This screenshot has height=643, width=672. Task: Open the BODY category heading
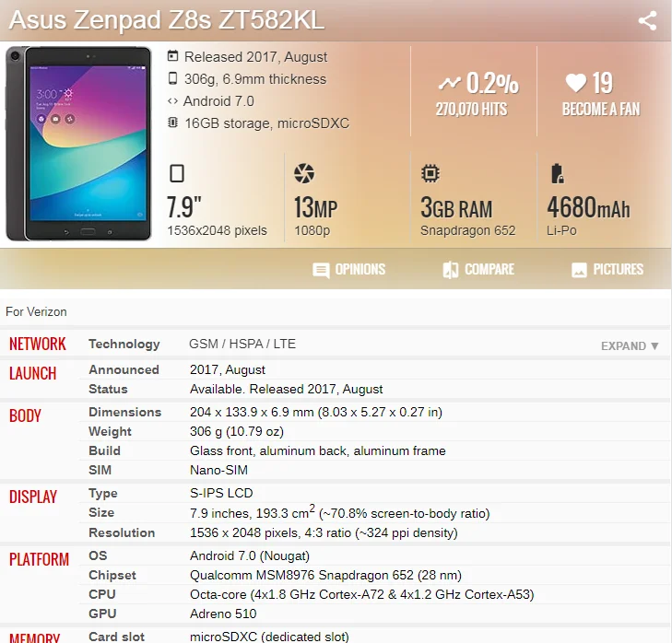coord(25,415)
